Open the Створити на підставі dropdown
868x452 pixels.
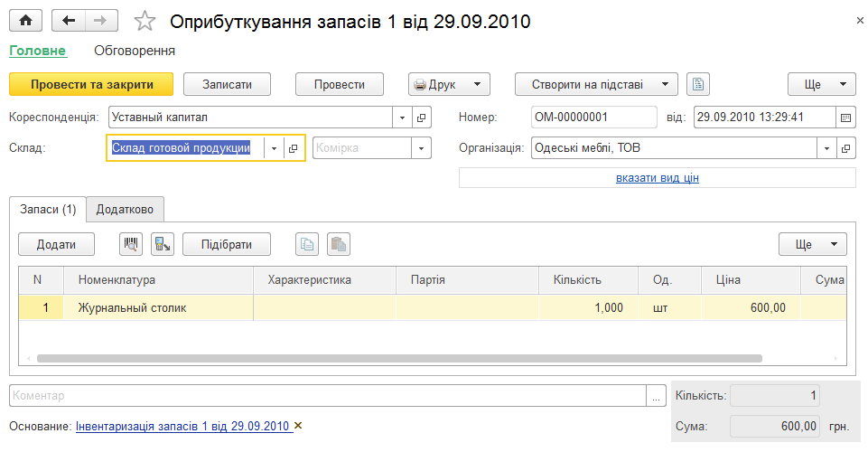[x=596, y=84]
